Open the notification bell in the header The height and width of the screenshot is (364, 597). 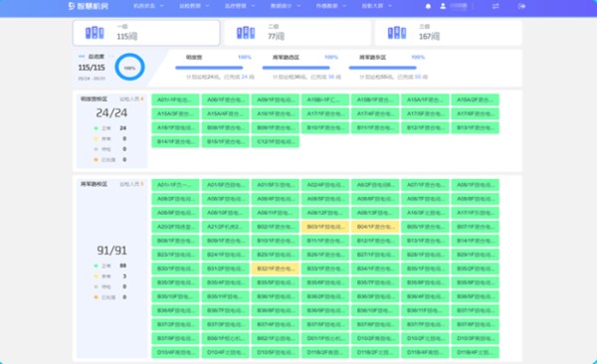(428, 6)
